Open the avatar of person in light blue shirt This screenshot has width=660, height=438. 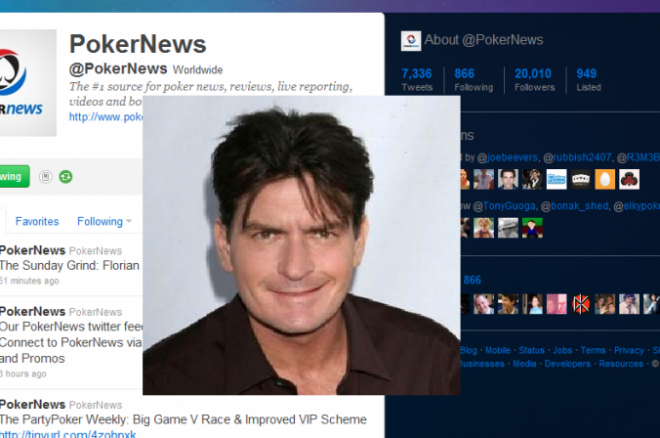[532, 304]
